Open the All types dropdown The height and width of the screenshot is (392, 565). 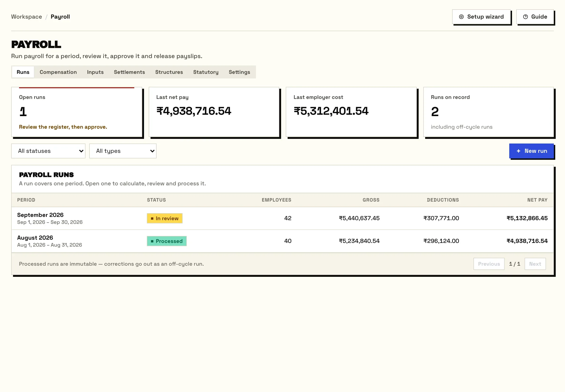(x=123, y=151)
